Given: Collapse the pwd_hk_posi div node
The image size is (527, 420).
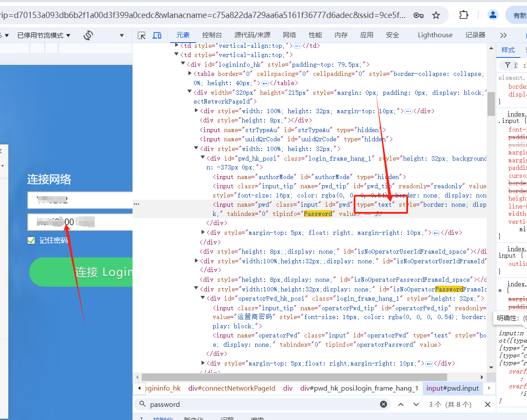Looking at the screenshot, I should tap(203, 158).
